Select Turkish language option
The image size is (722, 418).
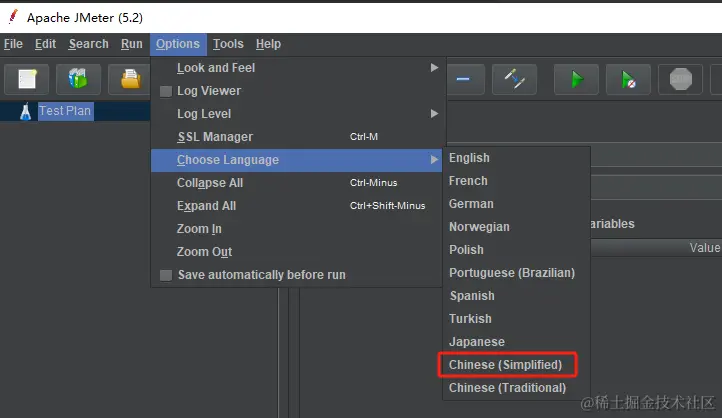click(x=516, y=319)
